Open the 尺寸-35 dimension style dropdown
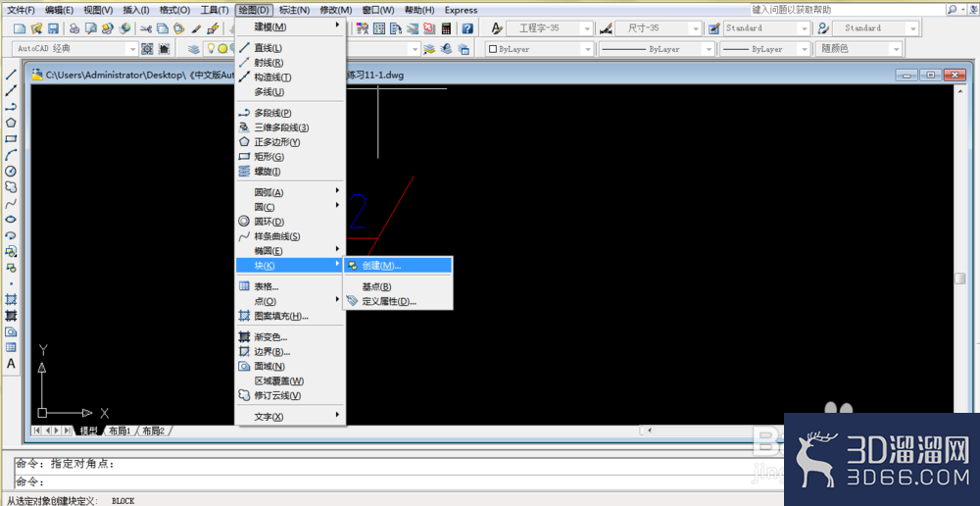 point(659,28)
